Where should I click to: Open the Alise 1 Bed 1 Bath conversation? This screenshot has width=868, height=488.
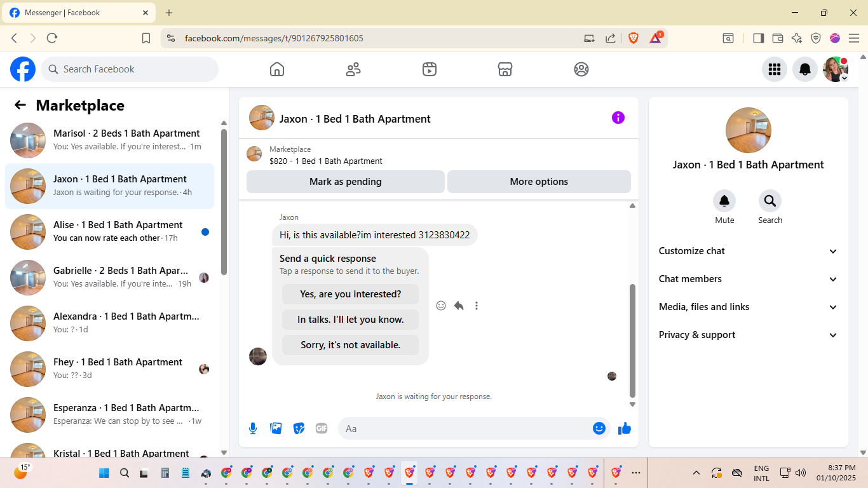(x=110, y=232)
